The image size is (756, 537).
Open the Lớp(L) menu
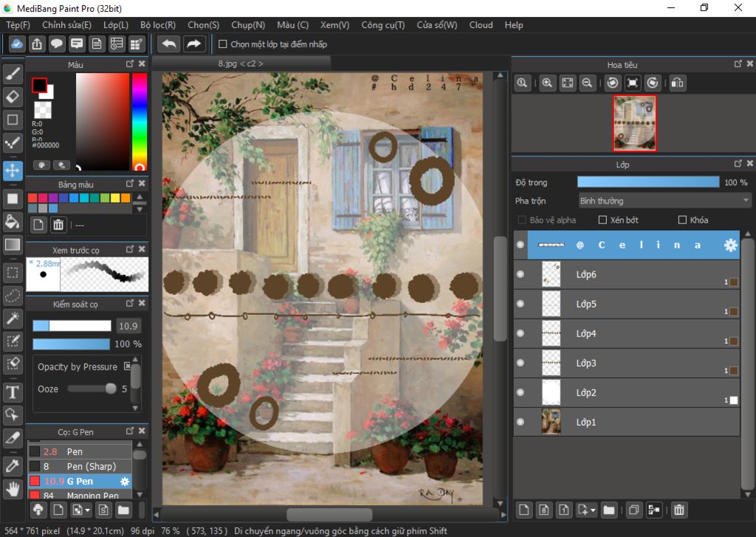click(x=116, y=25)
